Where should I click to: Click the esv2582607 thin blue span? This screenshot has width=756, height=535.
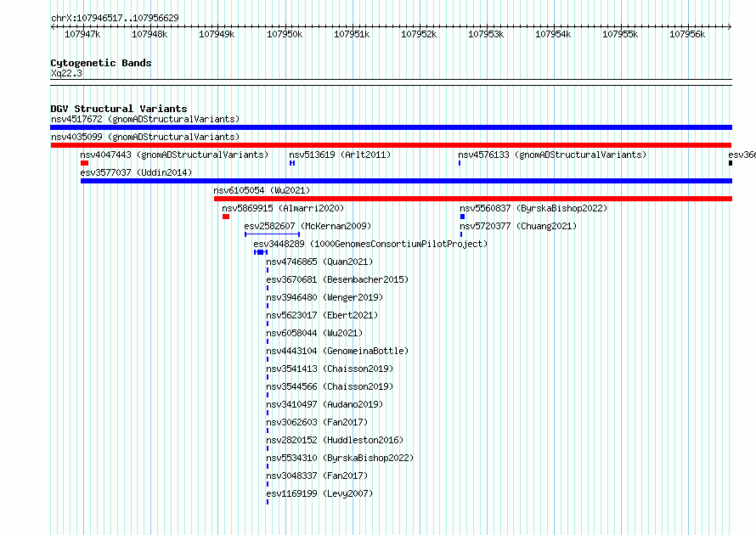click(x=273, y=234)
